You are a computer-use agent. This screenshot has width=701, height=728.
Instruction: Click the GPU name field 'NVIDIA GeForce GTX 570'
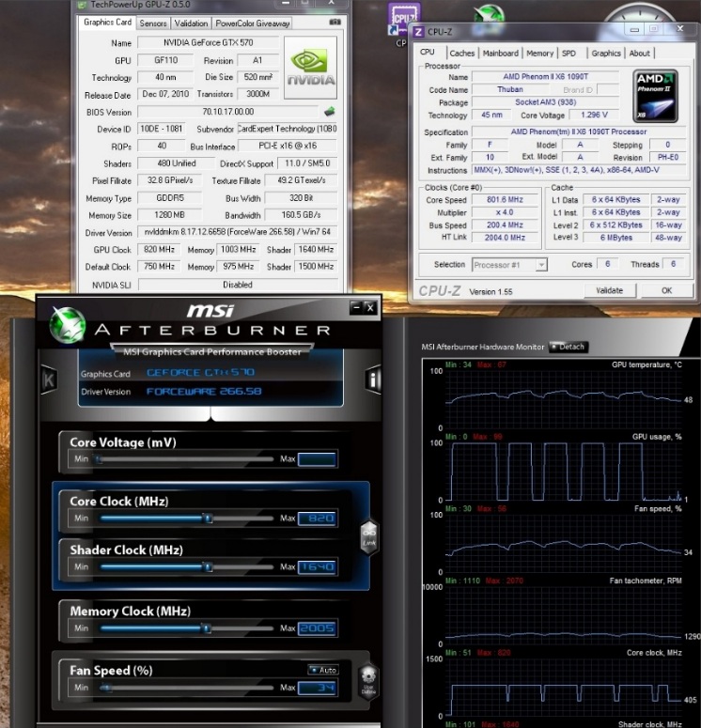coord(208,42)
